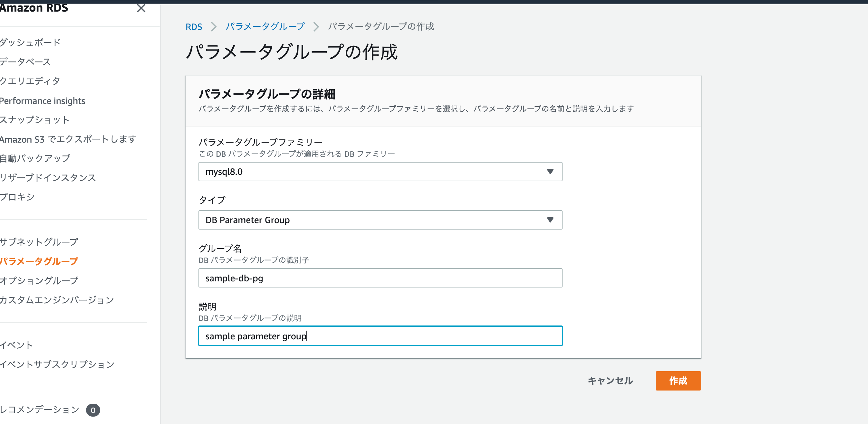
Task: Open クエリエディタ from the navigation
Action: 30,81
